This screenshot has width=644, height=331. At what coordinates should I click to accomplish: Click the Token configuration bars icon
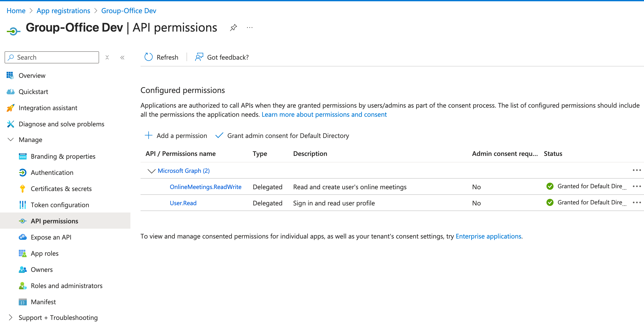click(x=23, y=205)
